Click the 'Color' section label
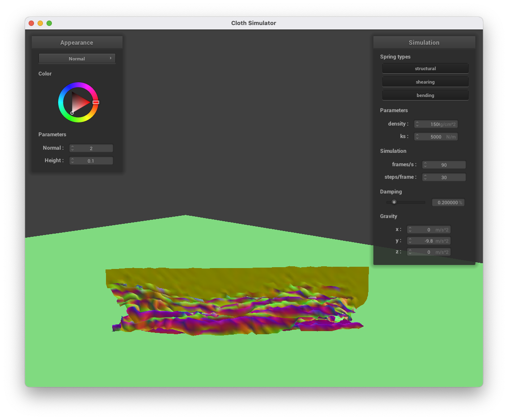 tap(45, 74)
